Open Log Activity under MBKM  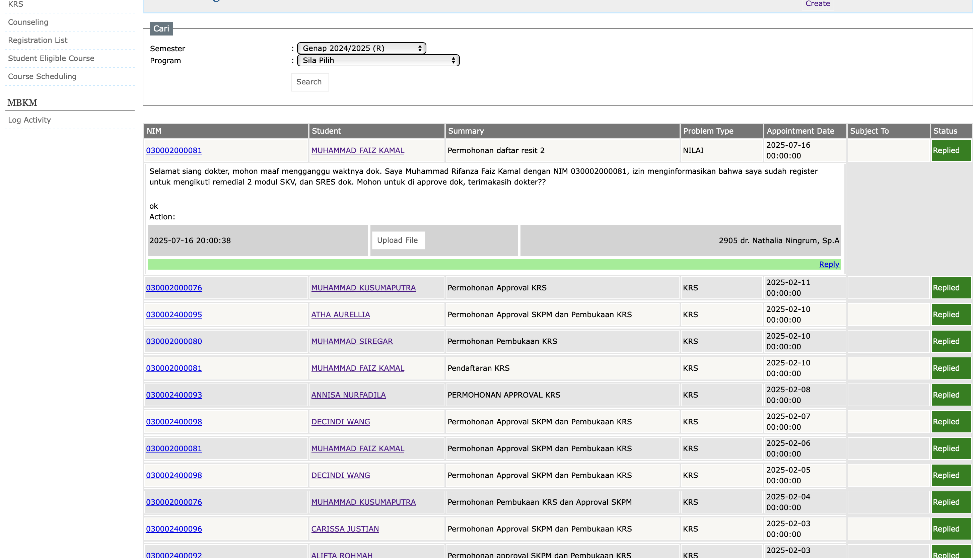coord(29,120)
